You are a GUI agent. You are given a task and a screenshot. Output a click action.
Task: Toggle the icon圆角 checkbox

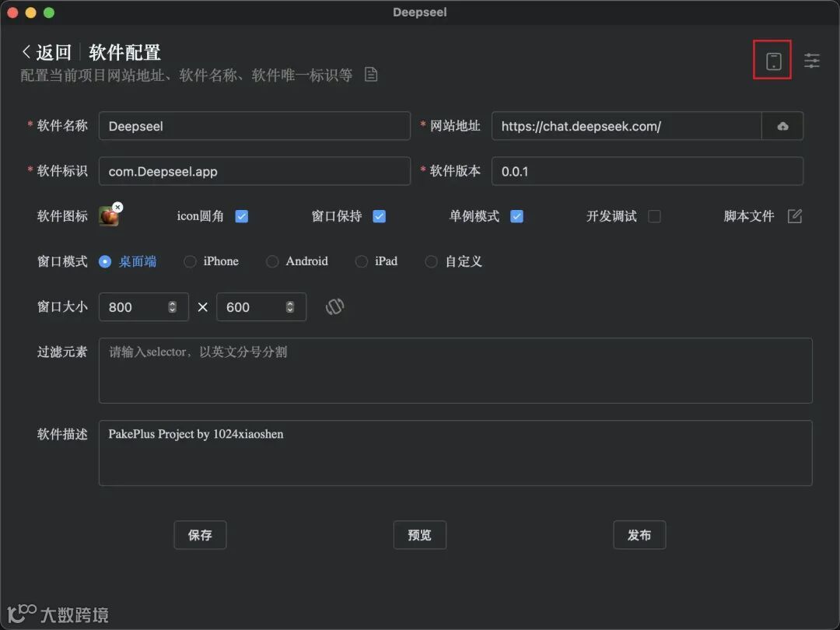click(242, 216)
